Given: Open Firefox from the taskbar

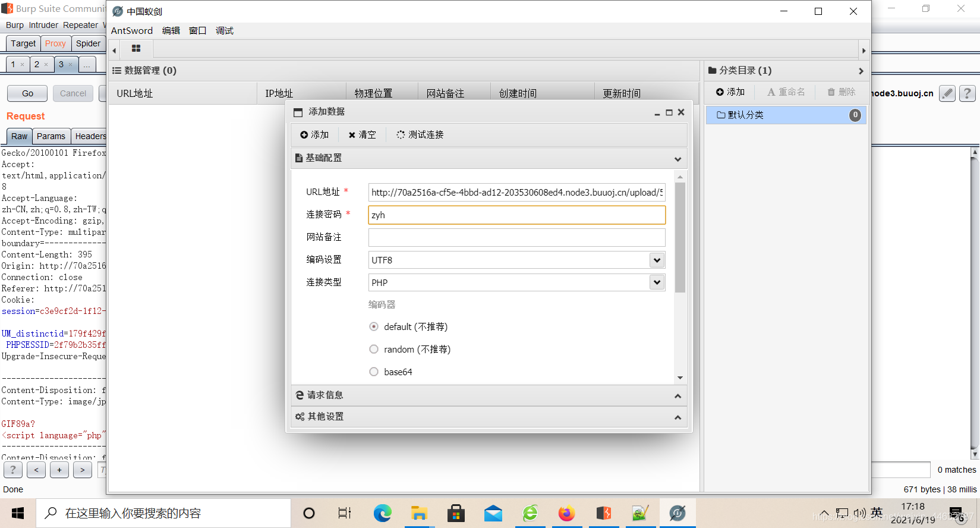Looking at the screenshot, I should [566, 513].
